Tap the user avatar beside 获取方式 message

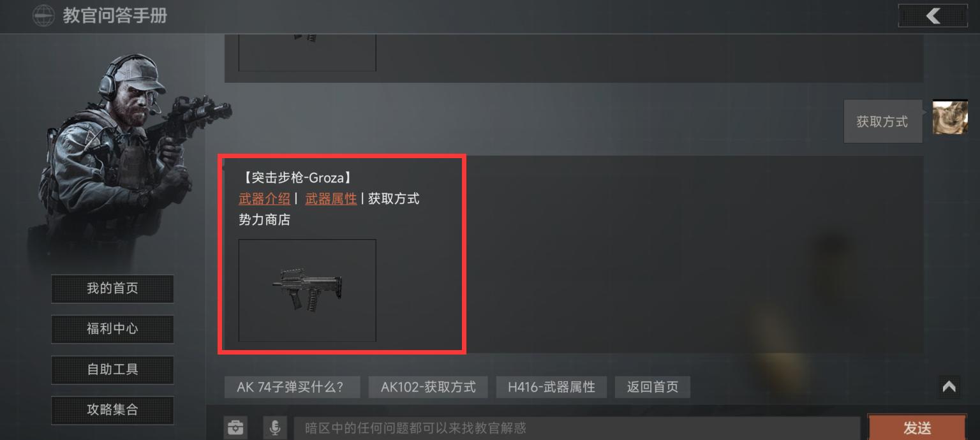click(950, 117)
